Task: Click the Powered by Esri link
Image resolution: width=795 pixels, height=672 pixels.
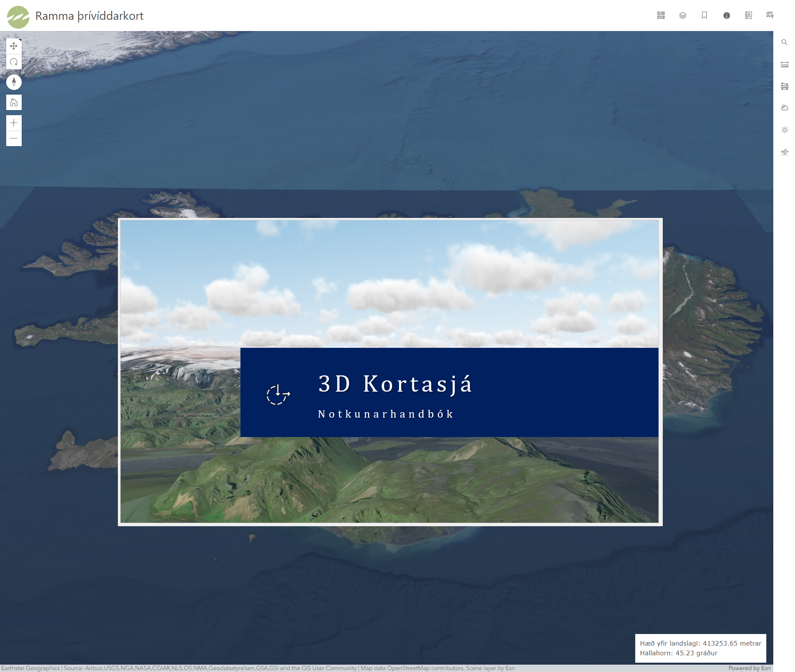Action: point(749,668)
